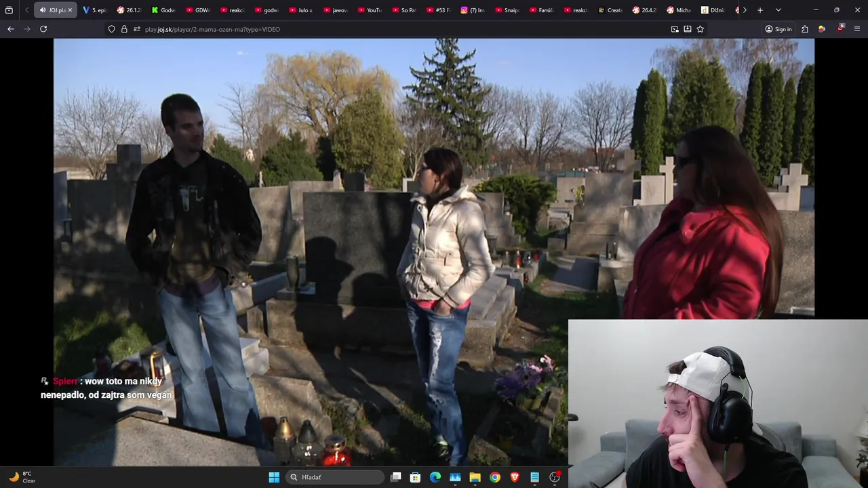Switch to the 'jawov' tab
This screenshot has height=488, width=868.
[x=336, y=10]
